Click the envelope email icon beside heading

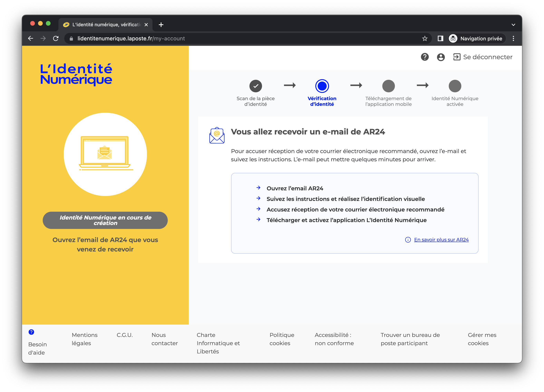[x=217, y=135]
